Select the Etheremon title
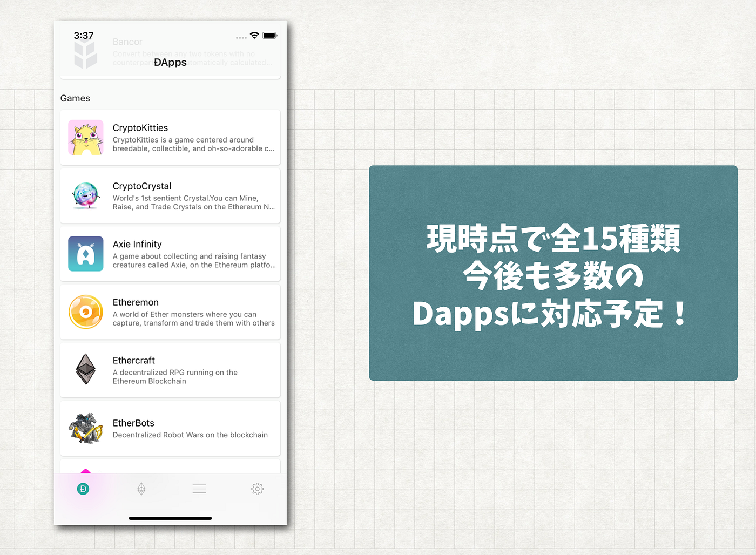This screenshot has height=555, width=756. [136, 302]
